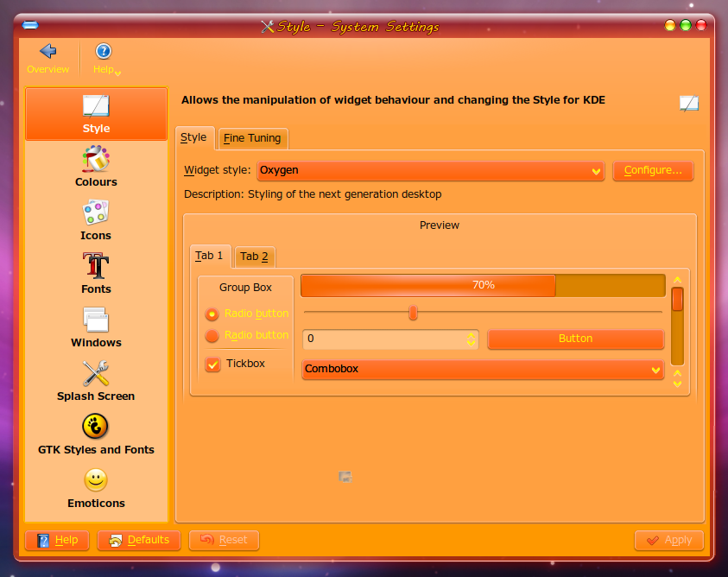The image size is (728, 577).
Task: Open the Splash Screen tools icon
Action: (x=96, y=373)
